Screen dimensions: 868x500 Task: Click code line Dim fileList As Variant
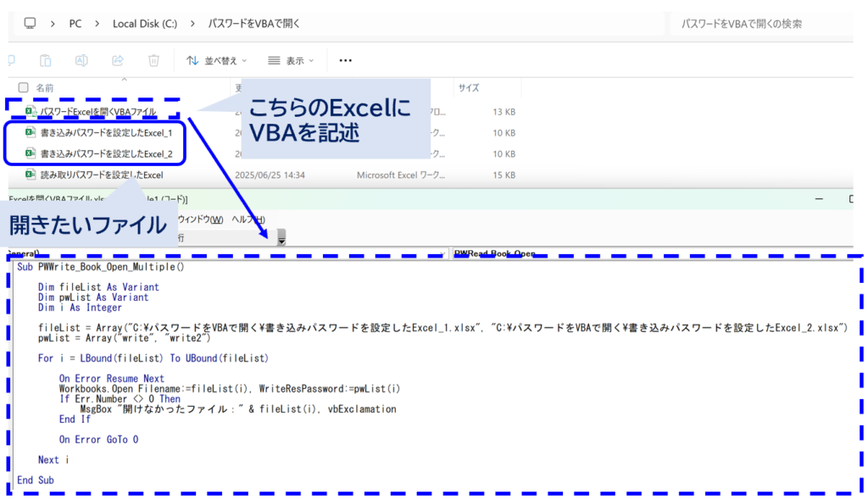(98, 286)
